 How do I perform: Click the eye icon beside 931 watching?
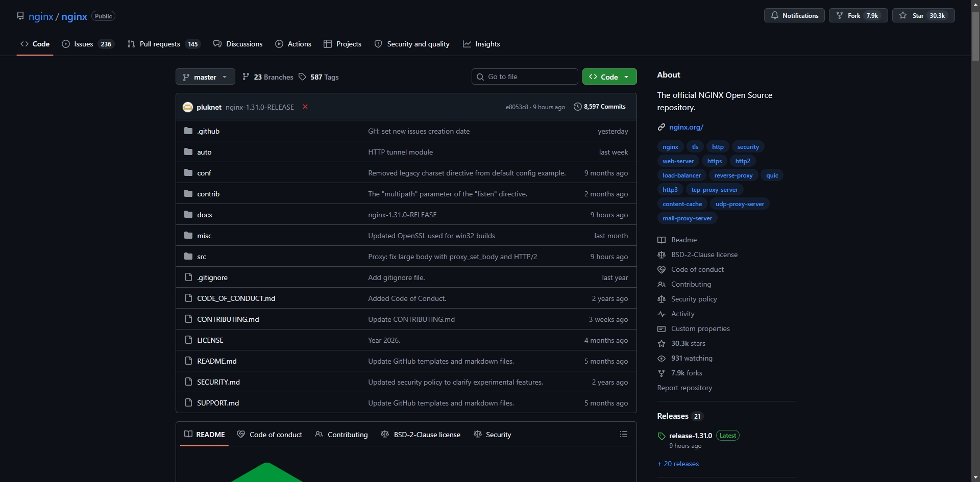pyautogui.click(x=661, y=358)
